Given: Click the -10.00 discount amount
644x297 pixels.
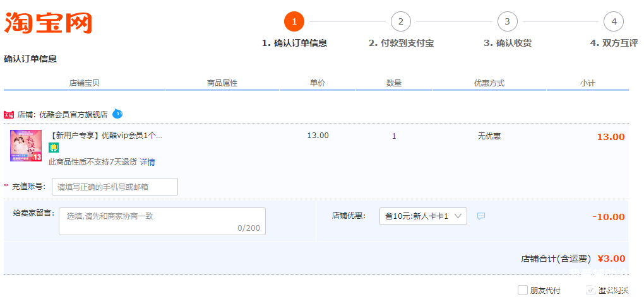Looking at the screenshot, I should click(x=609, y=217).
